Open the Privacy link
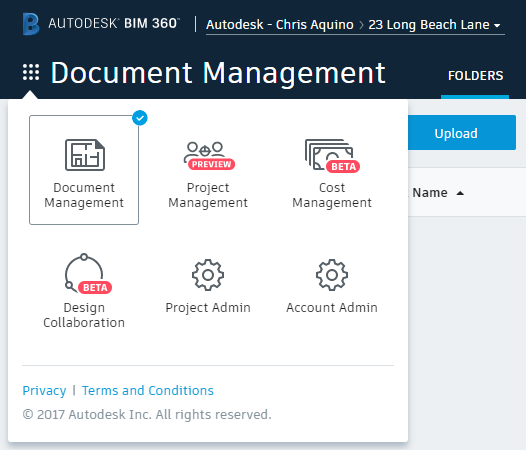This screenshot has width=526, height=450. click(x=44, y=391)
